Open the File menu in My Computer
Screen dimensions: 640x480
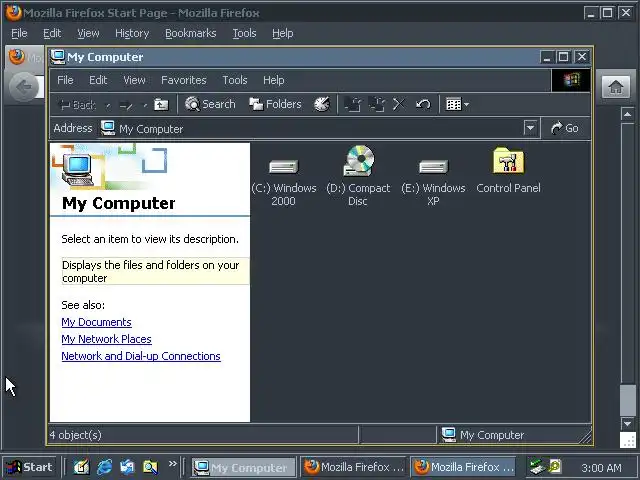point(65,80)
